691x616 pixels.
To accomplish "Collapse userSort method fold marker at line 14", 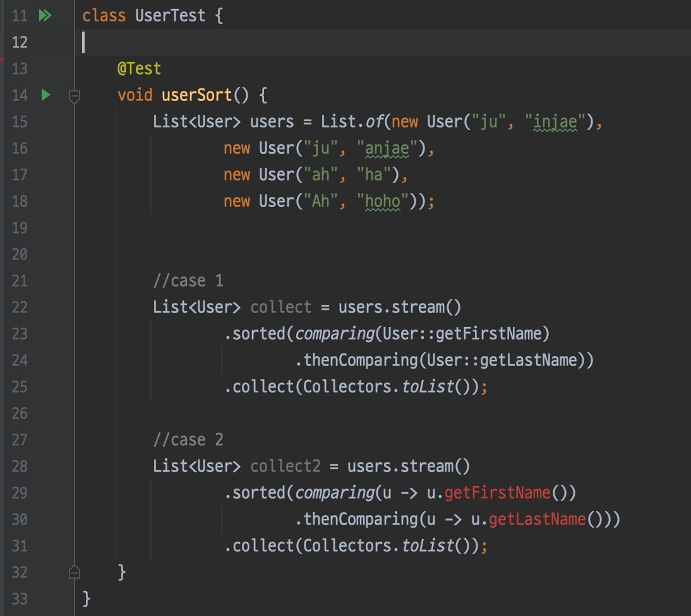I will click(x=75, y=95).
